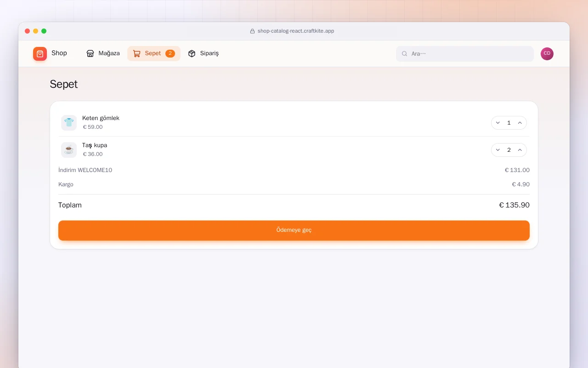Viewport: 588px width, 368px height.
Task: Click quantity value 2 for Taş kupa
Action: [509, 150]
